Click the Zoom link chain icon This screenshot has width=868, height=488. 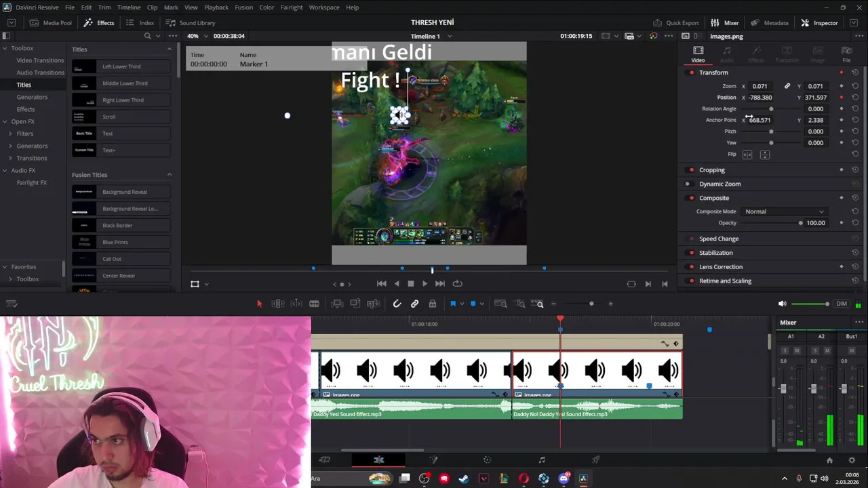click(787, 86)
